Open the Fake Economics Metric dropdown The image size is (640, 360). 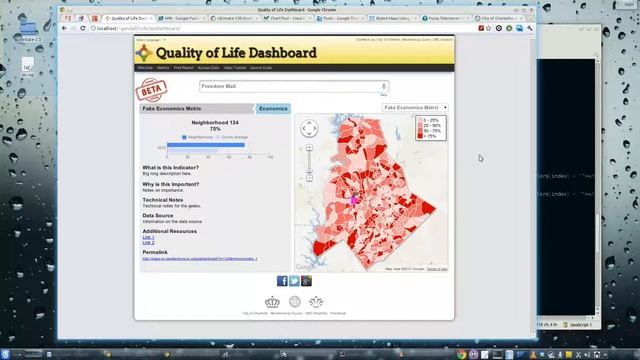tap(415, 107)
